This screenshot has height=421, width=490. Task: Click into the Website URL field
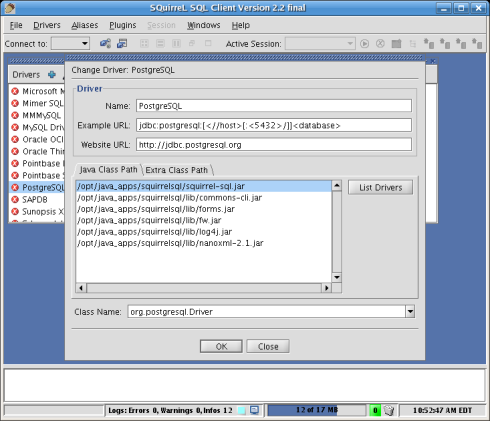coord(274,145)
